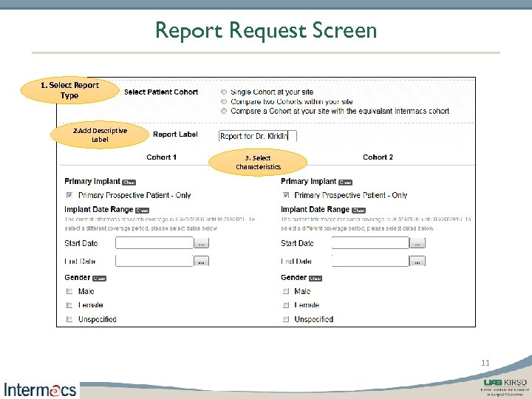Check Male for Cohort 1
The image size is (532, 399).
click(x=69, y=291)
